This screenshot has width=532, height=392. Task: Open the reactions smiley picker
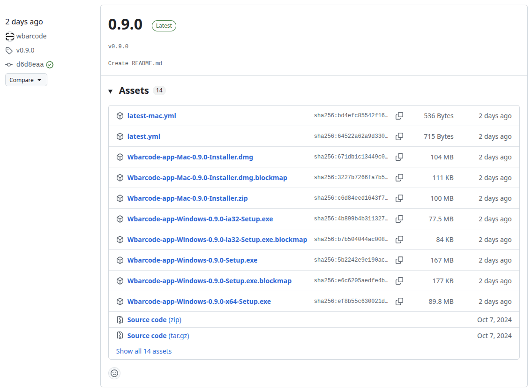pos(114,373)
